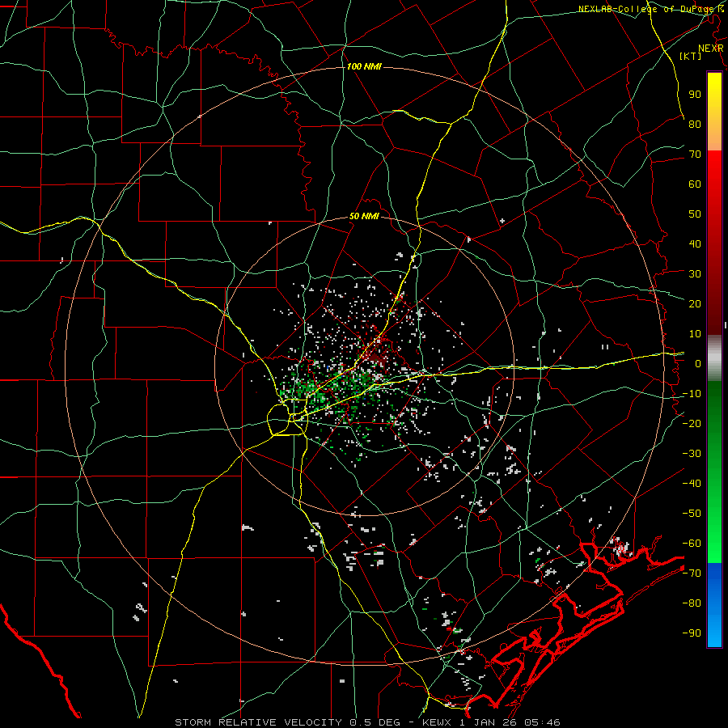Click the blue bottom segment of the color bar
Screen dimensions: 728x728
click(x=714, y=605)
